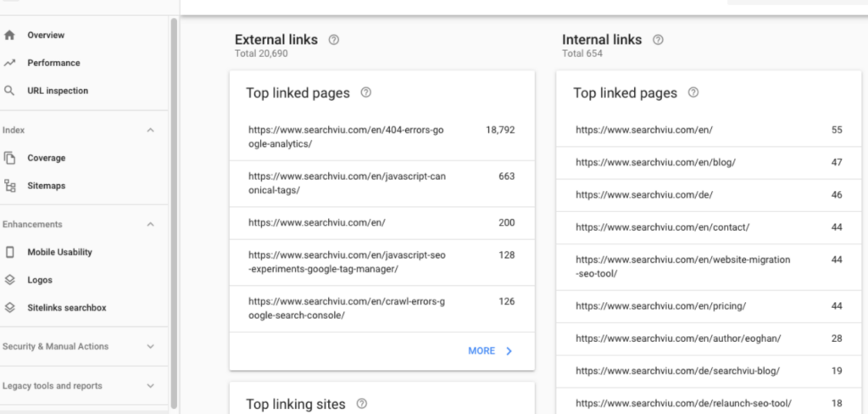Click MORE in external Top linked pages
Image resolution: width=868 pixels, height=414 pixels.
click(x=490, y=350)
